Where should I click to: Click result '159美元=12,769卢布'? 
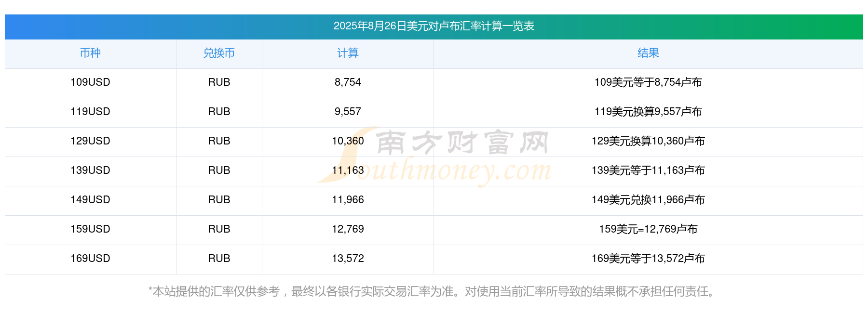point(648,229)
